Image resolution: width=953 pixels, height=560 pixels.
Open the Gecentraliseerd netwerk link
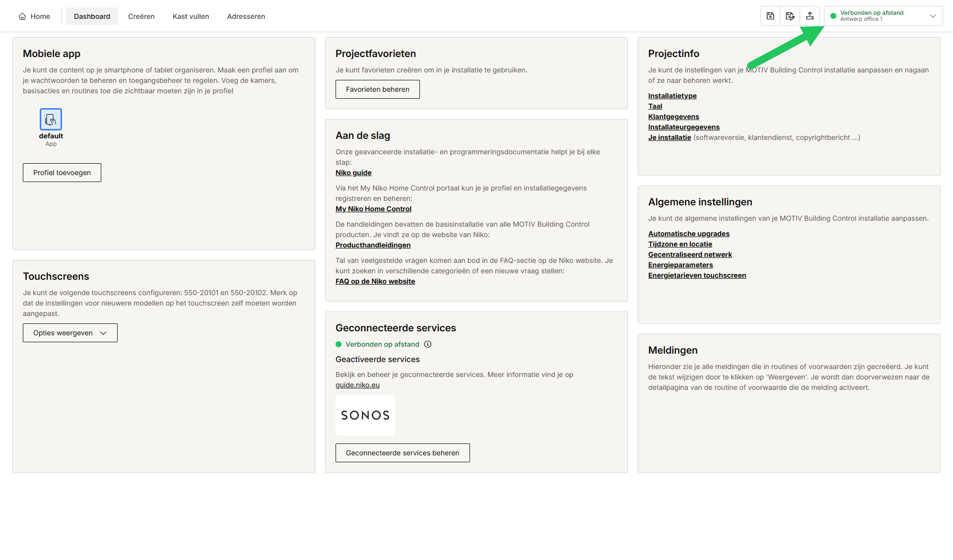[x=690, y=254]
